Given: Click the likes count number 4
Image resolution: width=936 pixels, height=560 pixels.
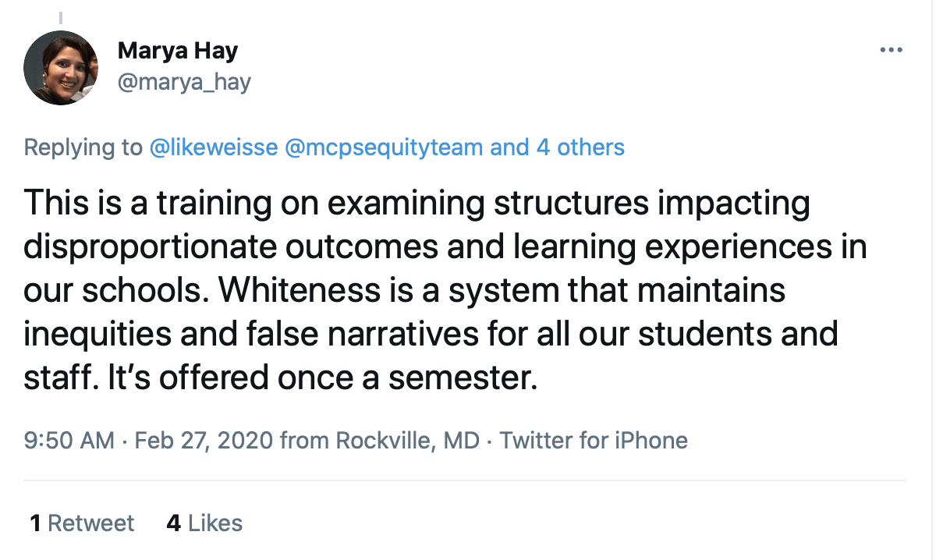Looking at the screenshot, I should point(174,523).
